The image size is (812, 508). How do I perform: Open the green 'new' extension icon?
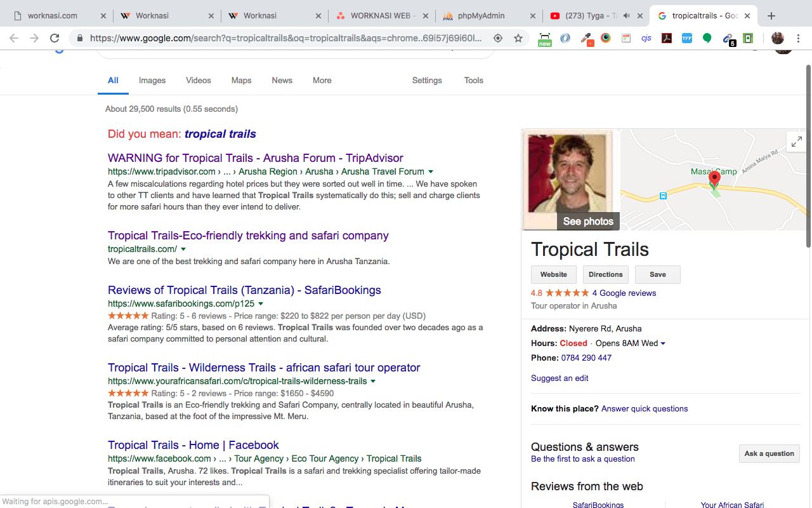pos(544,39)
